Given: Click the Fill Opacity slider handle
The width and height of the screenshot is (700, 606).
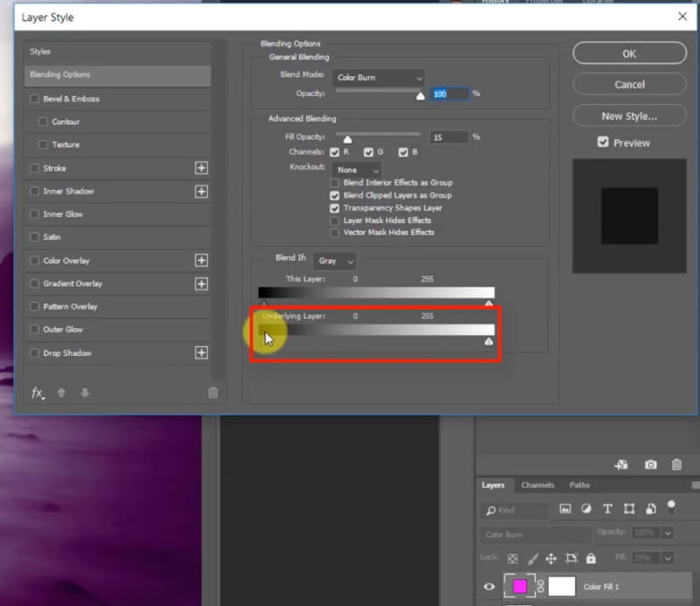Looking at the screenshot, I should [347, 139].
